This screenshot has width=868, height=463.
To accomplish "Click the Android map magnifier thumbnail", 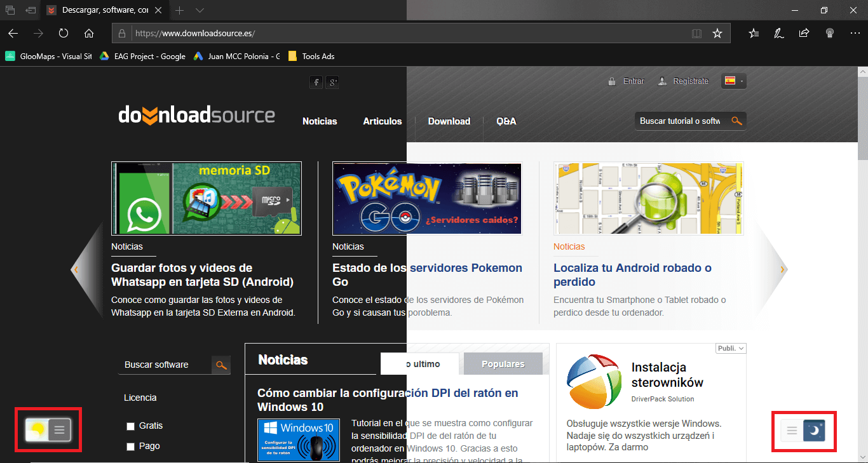I will (x=648, y=198).
